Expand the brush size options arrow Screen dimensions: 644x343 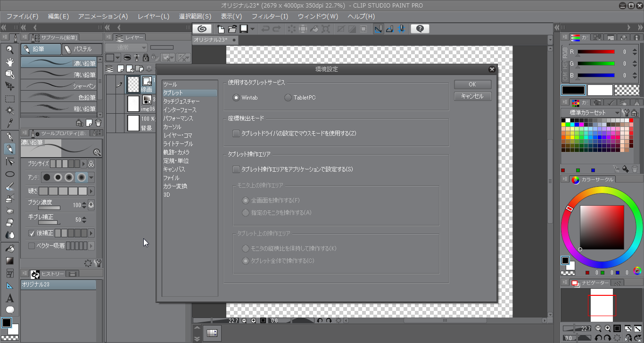[x=84, y=164]
